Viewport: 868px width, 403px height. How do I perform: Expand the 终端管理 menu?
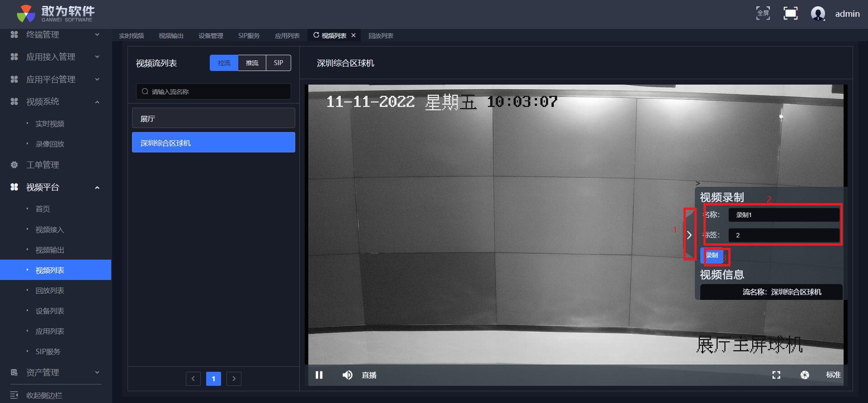coord(54,35)
